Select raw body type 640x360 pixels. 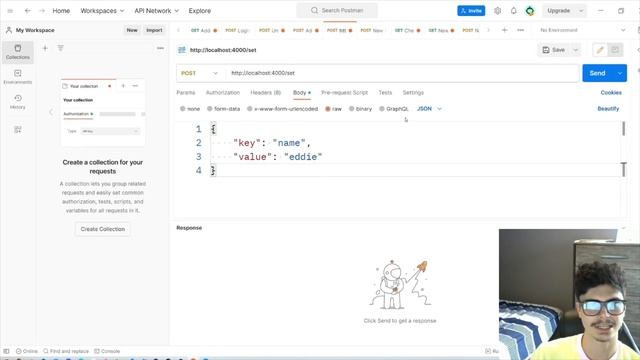click(x=333, y=109)
